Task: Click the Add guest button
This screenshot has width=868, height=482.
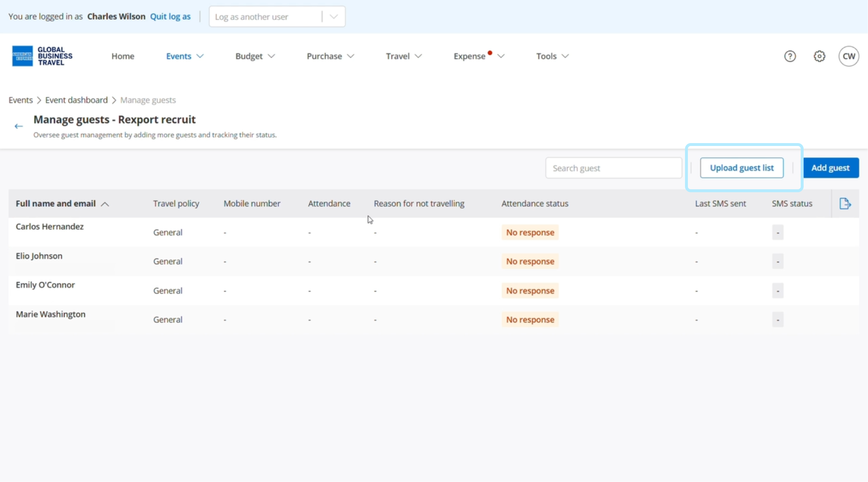Action: 830,168
